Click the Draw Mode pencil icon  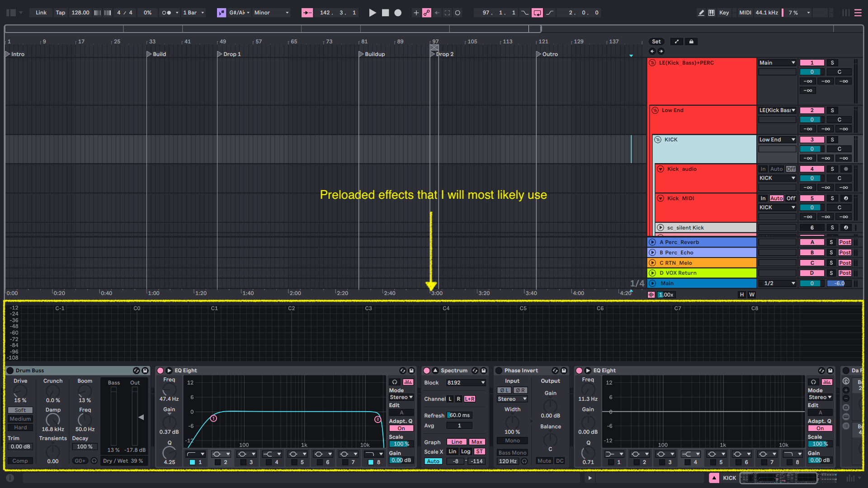click(701, 13)
